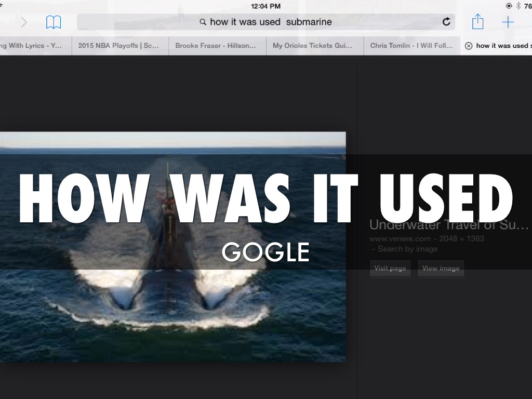This screenshot has height=399, width=532.
Task: Close the 'how it was used' tab
Action: (468, 46)
